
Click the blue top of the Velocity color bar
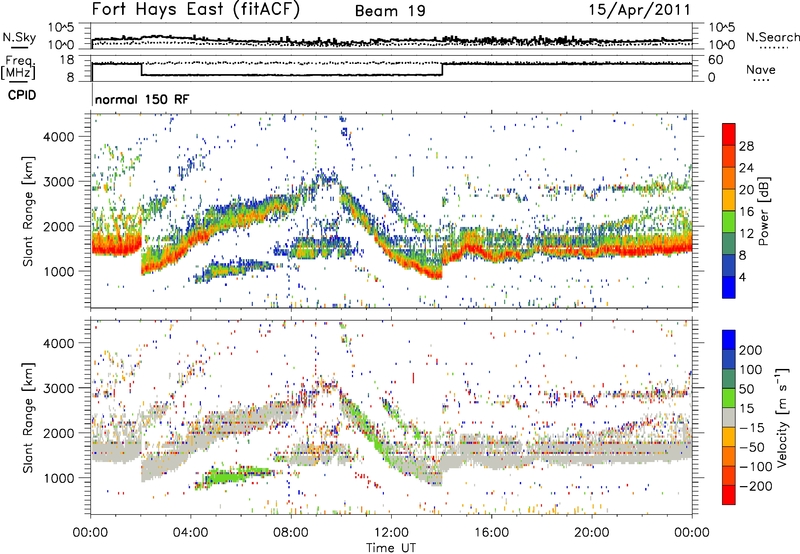729,340
